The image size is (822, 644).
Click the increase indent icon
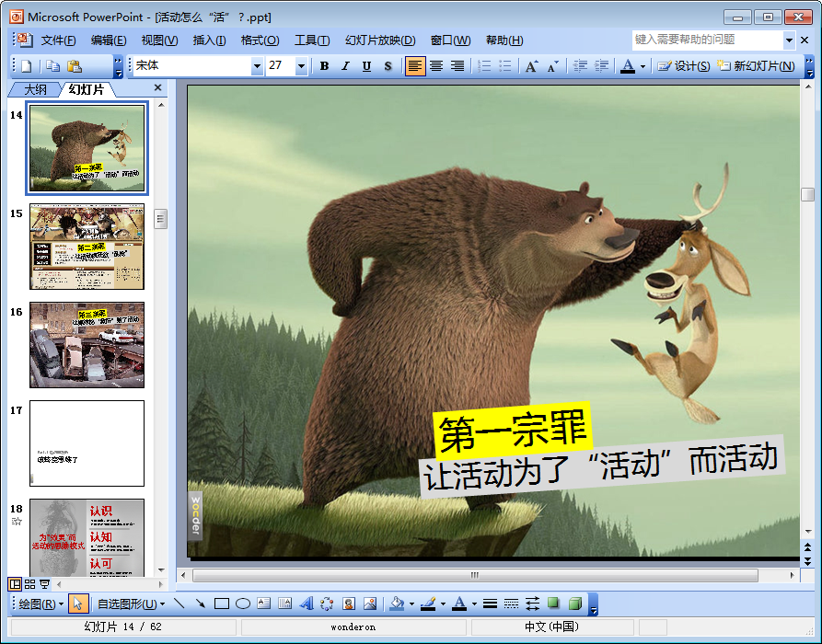[601, 66]
